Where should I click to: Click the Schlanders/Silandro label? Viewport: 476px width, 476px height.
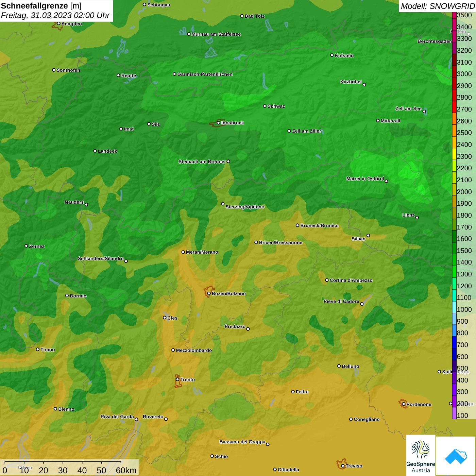(101, 258)
